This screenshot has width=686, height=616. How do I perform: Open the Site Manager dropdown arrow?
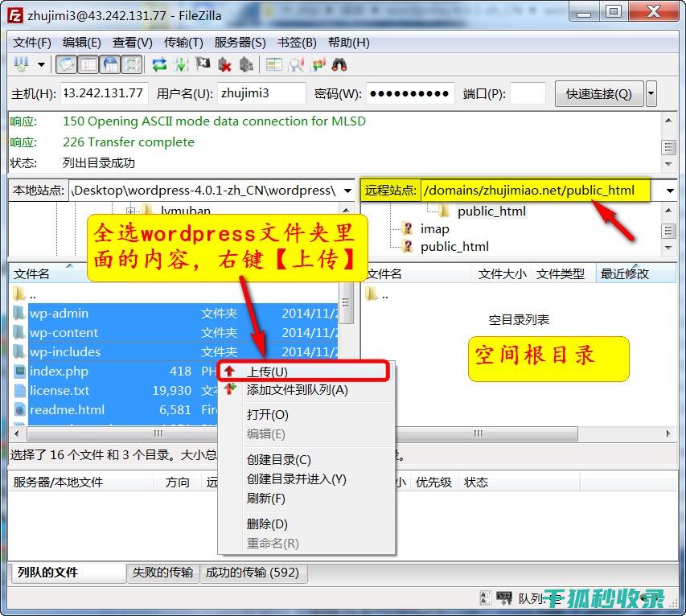41,65
